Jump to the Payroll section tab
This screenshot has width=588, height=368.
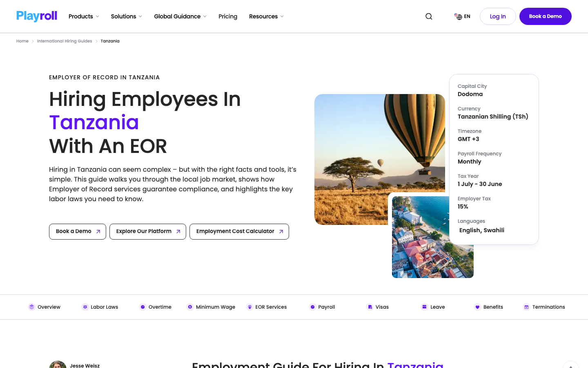pos(322,307)
